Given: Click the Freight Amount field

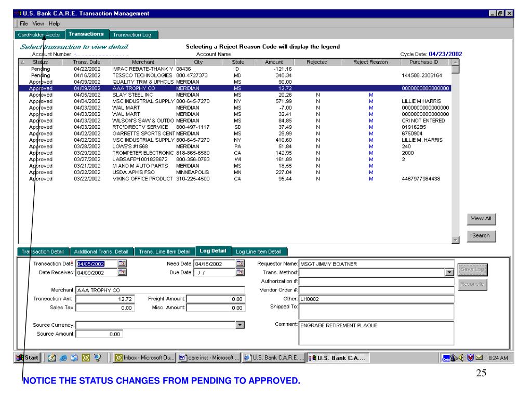Looking at the screenshot, I should pos(216,299).
